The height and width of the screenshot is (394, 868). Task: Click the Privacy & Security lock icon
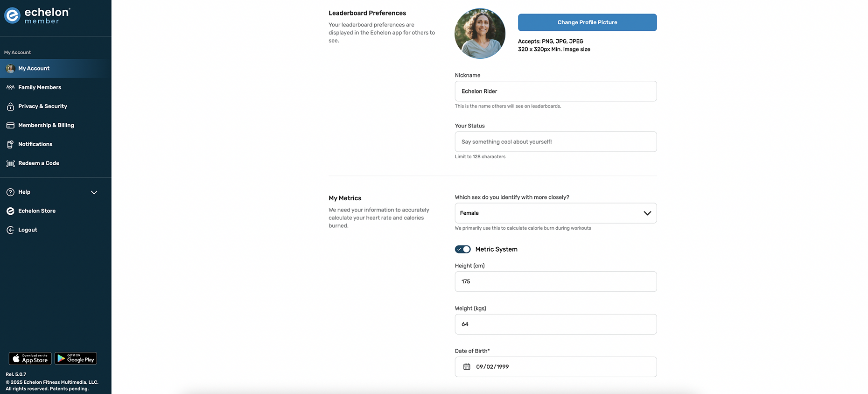[10, 106]
